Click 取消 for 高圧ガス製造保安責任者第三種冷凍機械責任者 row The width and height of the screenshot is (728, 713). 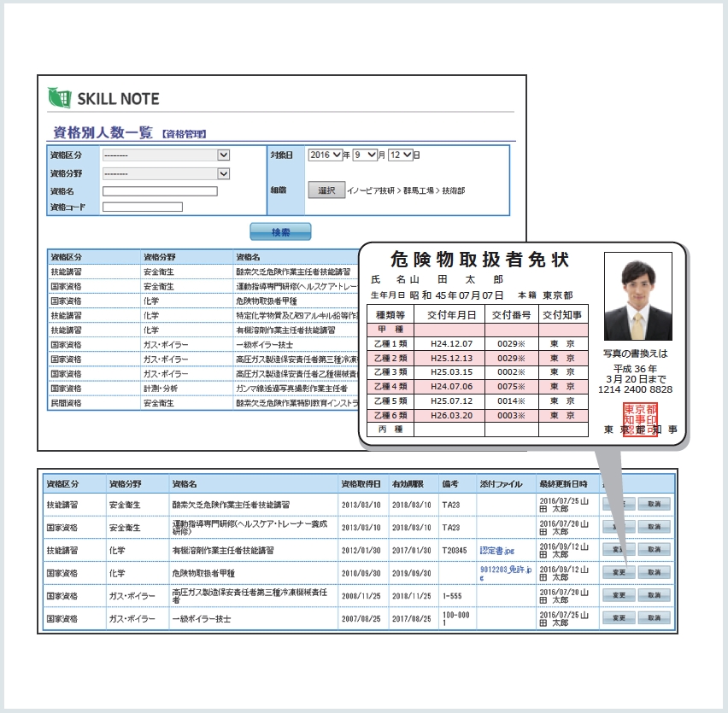point(654,595)
